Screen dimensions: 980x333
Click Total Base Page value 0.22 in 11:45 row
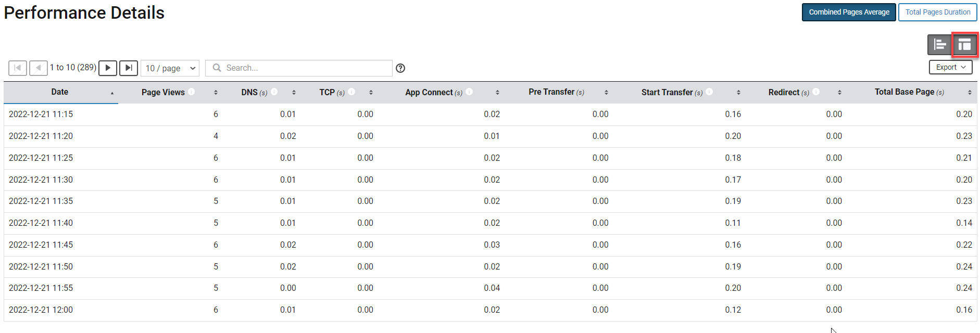[964, 245]
